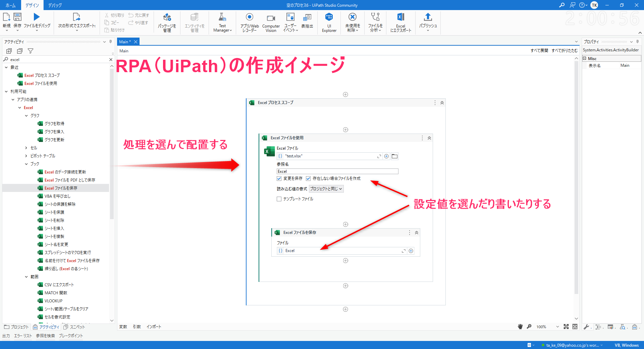
Task: Click the zoom magnifier in designer footer
Action: point(529,327)
